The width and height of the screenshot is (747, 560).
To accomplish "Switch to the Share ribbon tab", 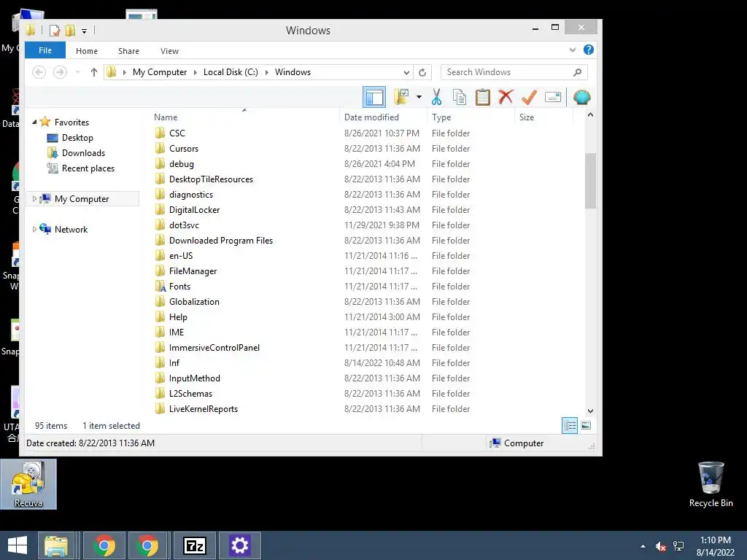I will pos(128,51).
